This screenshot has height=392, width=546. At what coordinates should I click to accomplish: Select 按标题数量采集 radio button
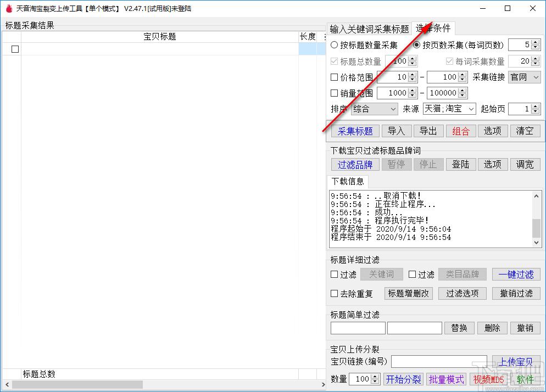point(335,45)
